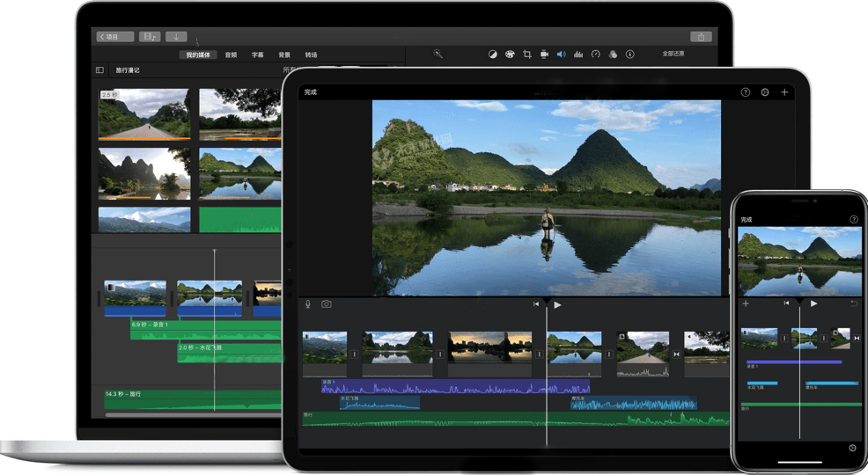Open noise reduction equalizer on MacBook

578,55
